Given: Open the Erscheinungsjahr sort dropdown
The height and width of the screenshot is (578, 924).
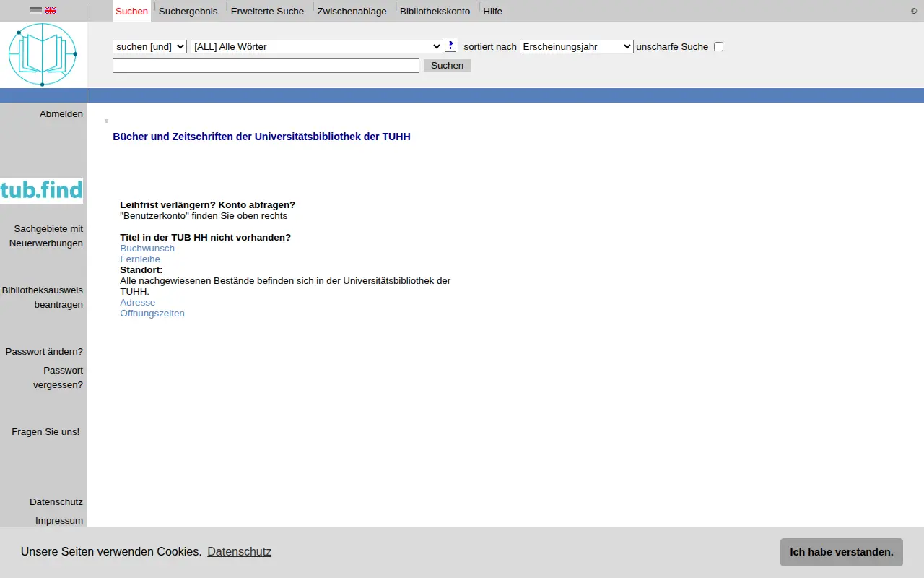Looking at the screenshot, I should click(x=576, y=46).
